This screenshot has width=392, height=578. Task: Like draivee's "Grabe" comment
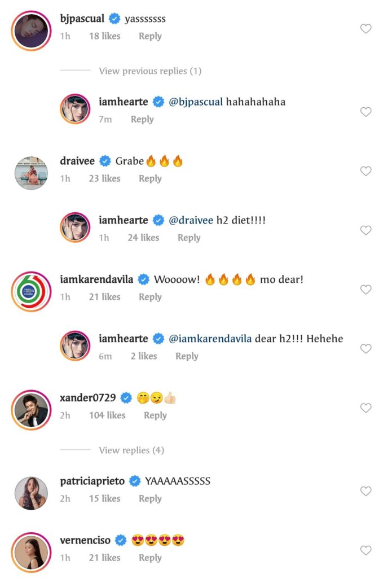tap(366, 171)
